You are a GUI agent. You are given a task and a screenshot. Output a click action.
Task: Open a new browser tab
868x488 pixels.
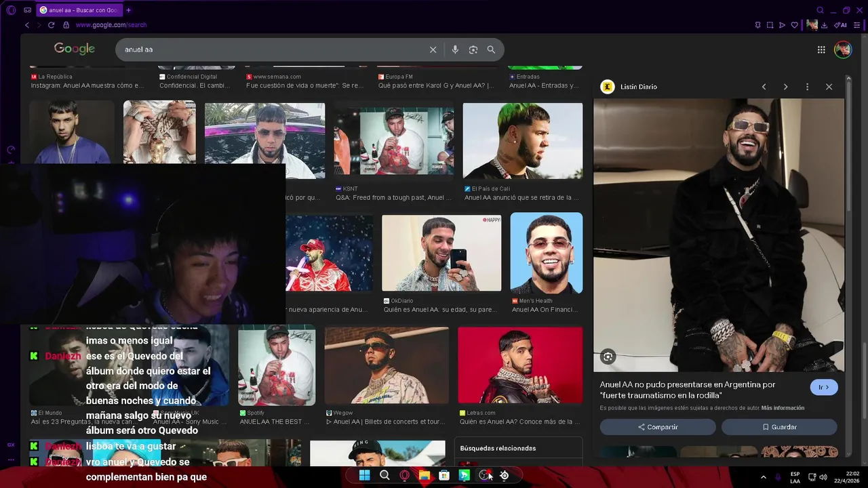click(128, 10)
